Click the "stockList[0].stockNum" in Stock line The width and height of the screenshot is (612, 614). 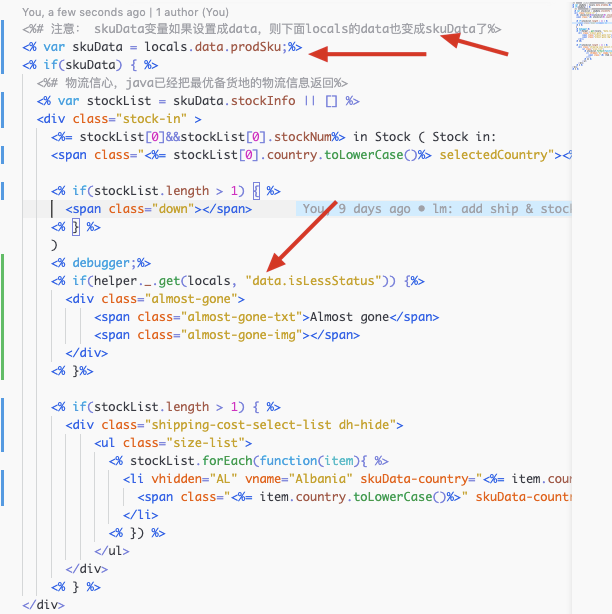tap(273, 137)
